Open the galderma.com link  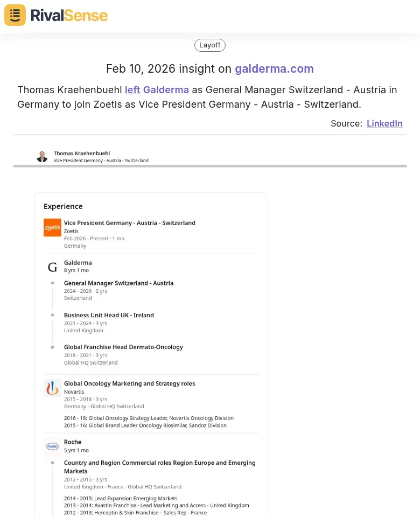point(274,69)
